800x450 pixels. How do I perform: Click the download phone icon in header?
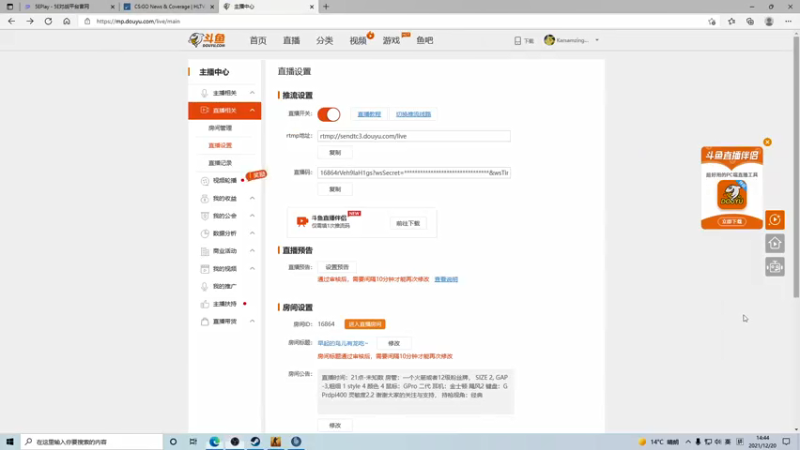click(517, 40)
